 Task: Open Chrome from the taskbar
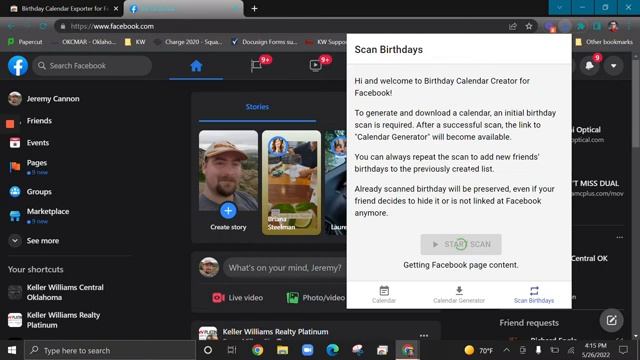[258, 350]
